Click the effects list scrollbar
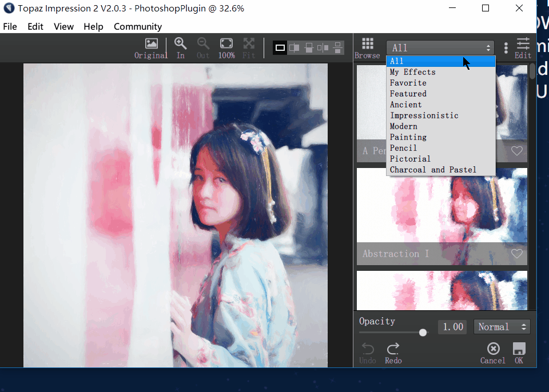Screen dimensions: 549x392 (532, 71)
